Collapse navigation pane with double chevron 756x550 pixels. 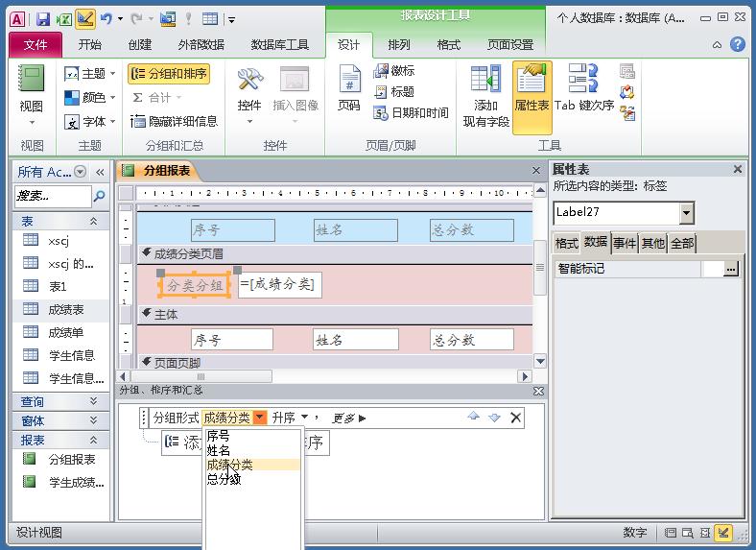pyautogui.click(x=100, y=172)
